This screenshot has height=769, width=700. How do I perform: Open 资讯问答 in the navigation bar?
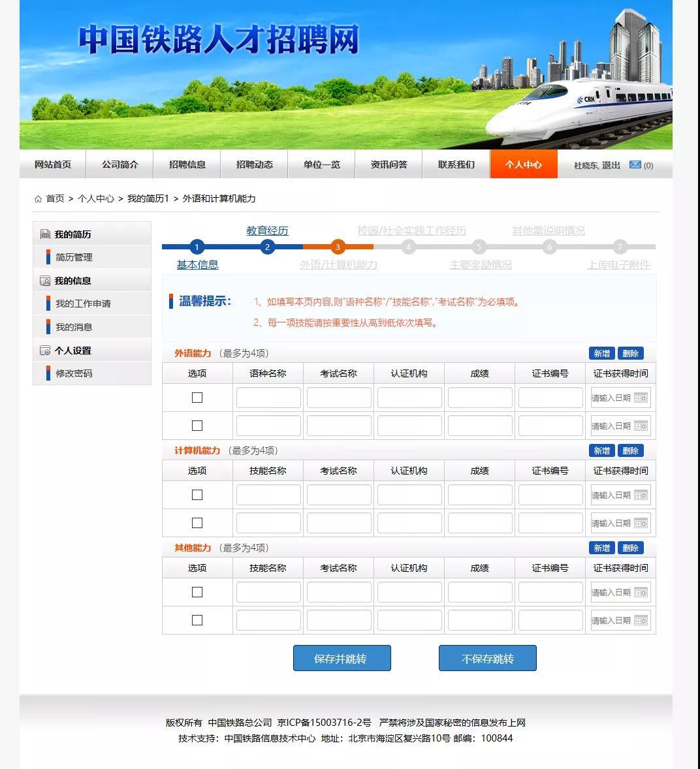pyautogui.click(x=389, y=165)
